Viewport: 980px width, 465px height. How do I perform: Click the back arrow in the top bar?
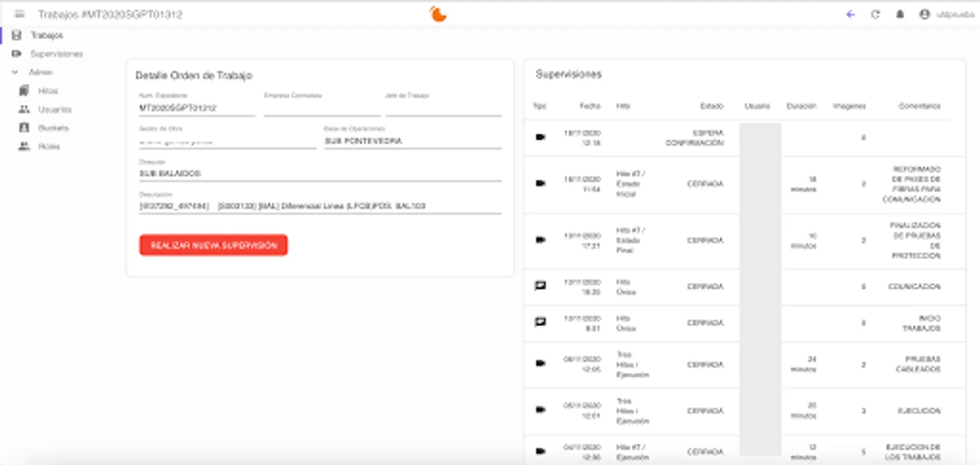[850, 14]
